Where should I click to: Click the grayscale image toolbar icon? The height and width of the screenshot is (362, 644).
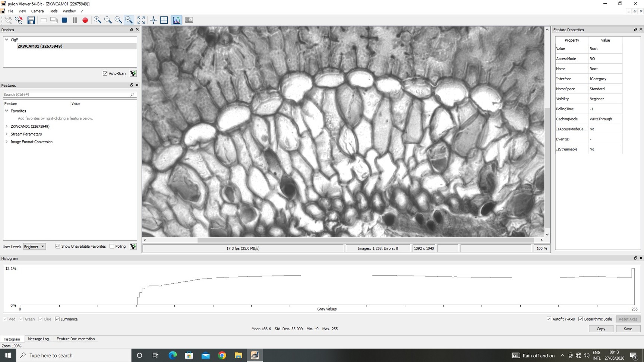click(189, 20)
